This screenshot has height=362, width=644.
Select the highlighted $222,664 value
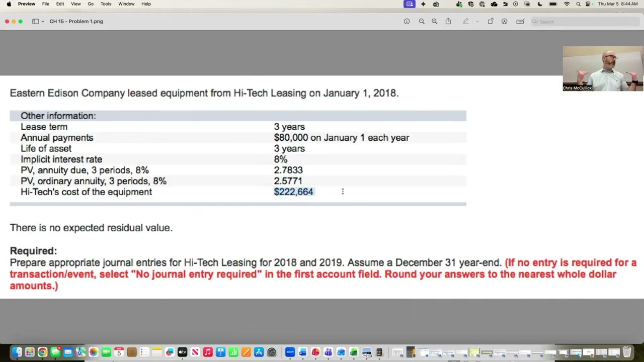pyautogui.click(x=293, y=192)
